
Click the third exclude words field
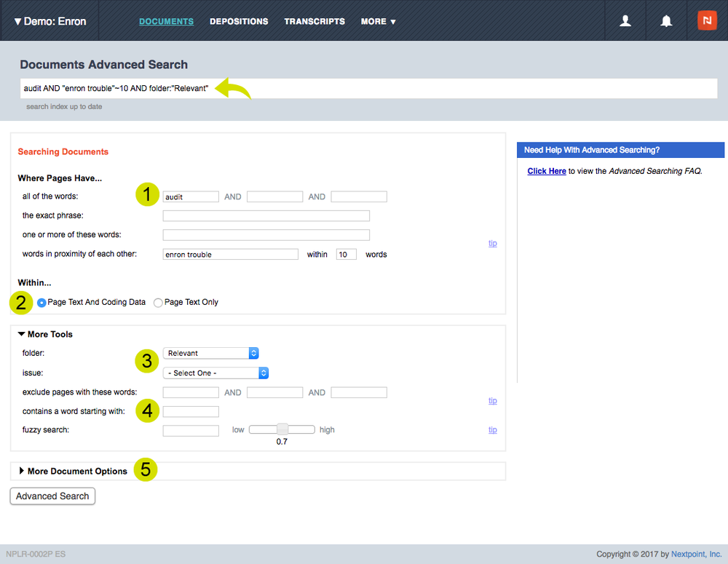coord(359,393)
